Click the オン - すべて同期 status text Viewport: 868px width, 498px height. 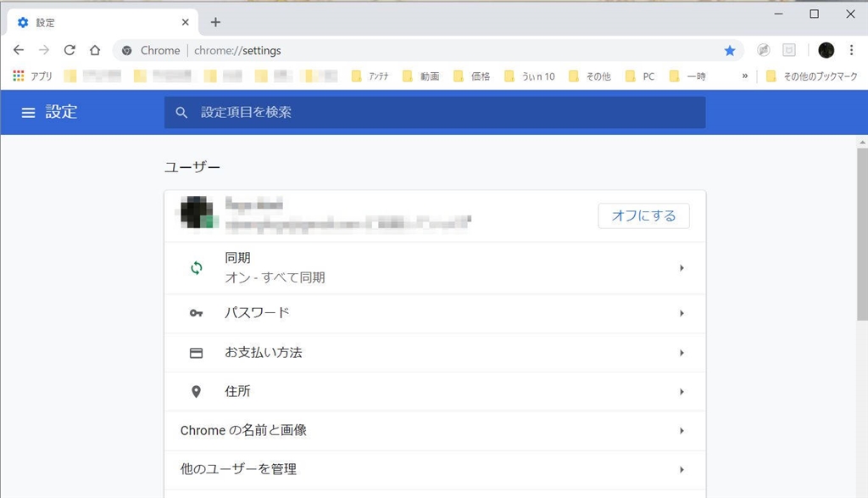(x=275, y=277)
